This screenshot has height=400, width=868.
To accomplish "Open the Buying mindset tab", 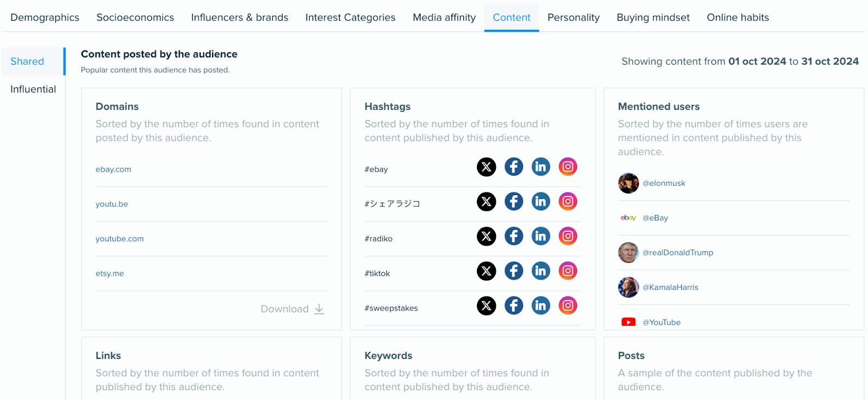I will [x=653, y=17].
